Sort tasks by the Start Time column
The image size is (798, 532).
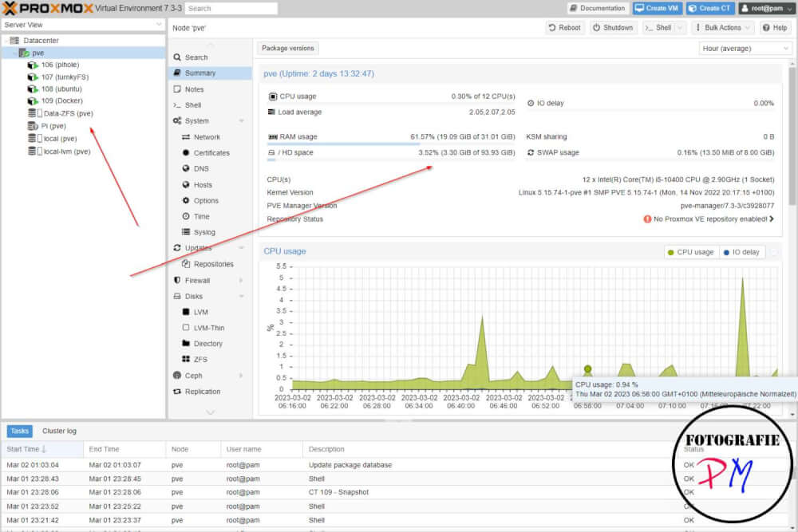coord(42,449)
